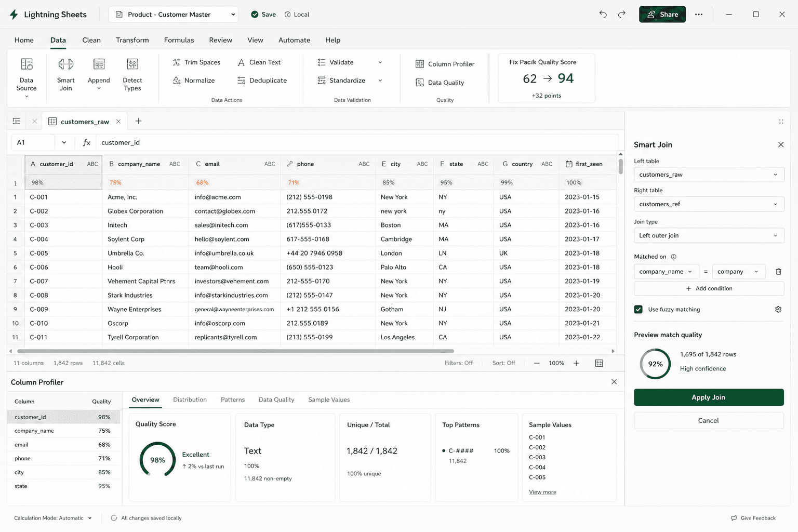Choose the Clean Text action
This screenshot has height=532, width=798.
pyautogui.click(x=259, y=62)
